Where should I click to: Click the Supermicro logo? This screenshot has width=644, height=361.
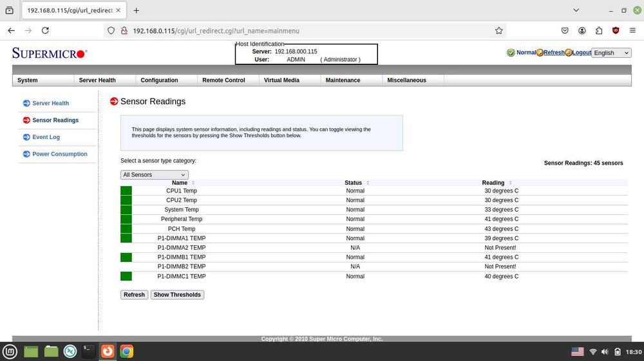[x=50, y=53]
